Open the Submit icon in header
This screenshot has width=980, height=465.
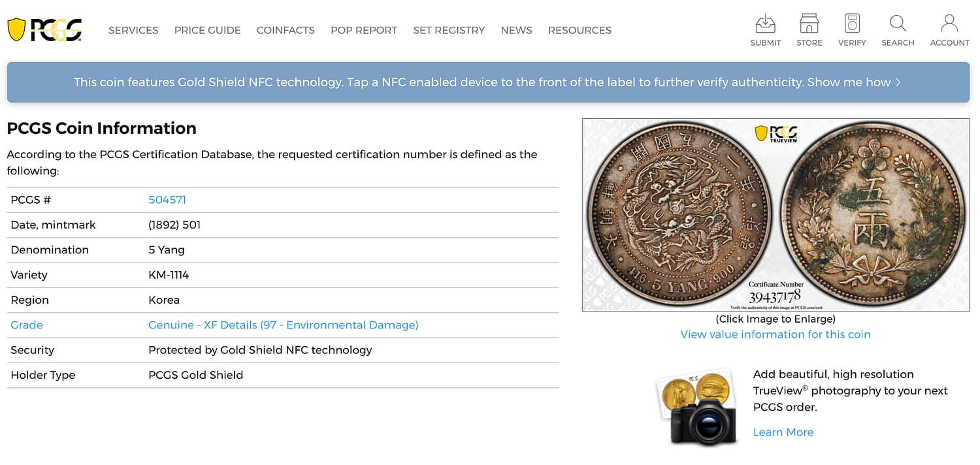tap(765, 25)
